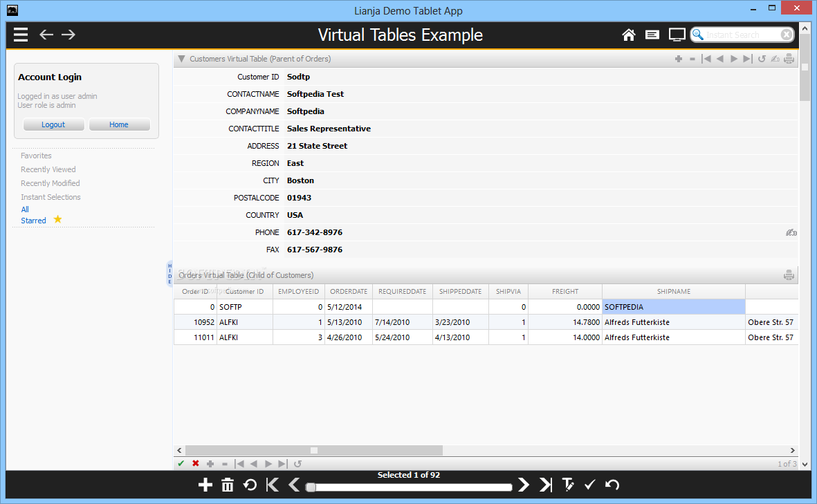Image resolution: width=817 pixels, height=504 pixels.
Task: Refresh with the bottom bar circular arrow
Action: 250,485
